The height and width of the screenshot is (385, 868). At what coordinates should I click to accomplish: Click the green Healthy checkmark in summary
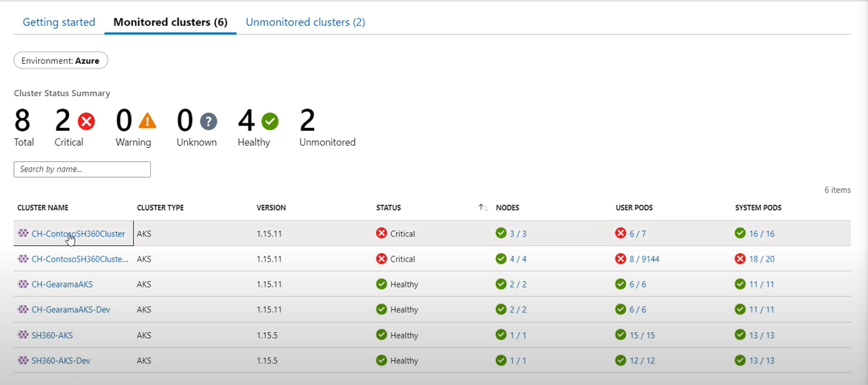(270, 121)
